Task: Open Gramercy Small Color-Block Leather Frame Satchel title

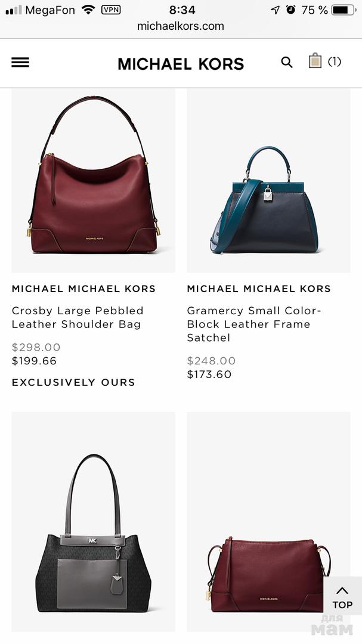Action: tap(254, 324)
